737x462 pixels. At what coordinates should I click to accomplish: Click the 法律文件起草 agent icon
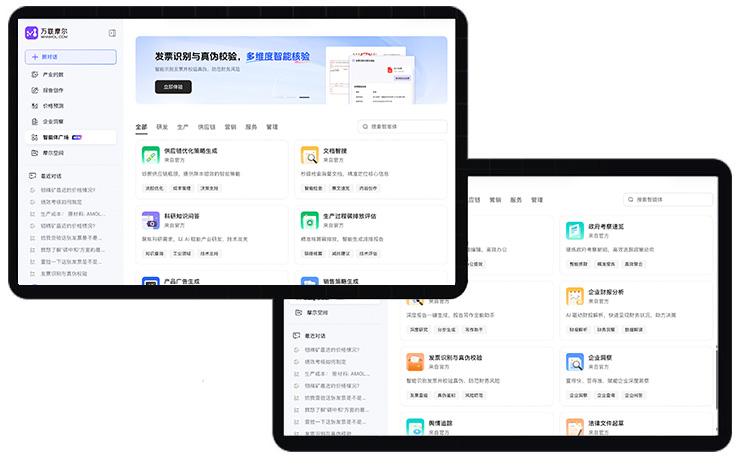[x=574, y=427]
